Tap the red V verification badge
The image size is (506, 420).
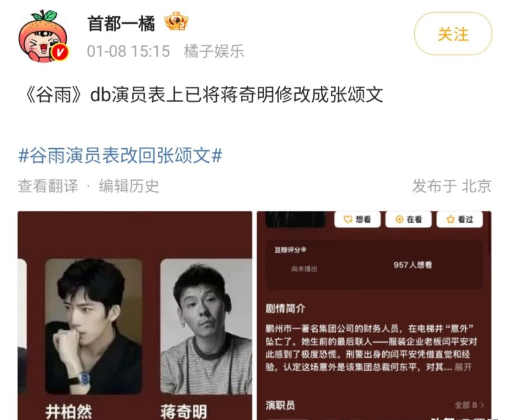60,52
